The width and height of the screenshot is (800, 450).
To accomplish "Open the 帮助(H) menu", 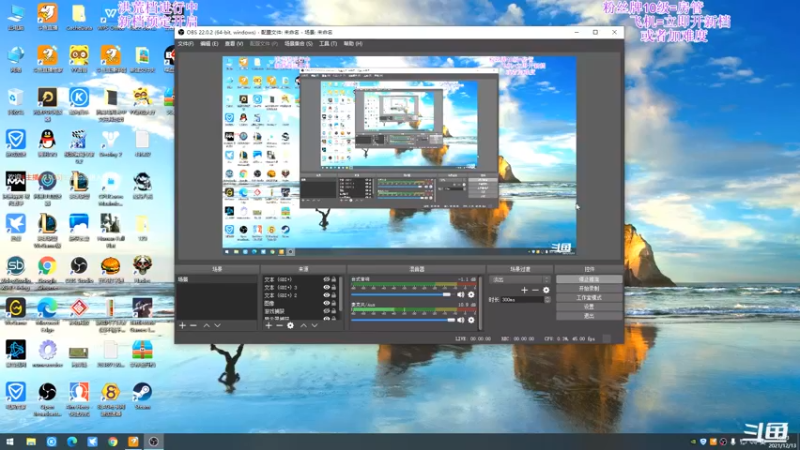I will coord(353,44).
